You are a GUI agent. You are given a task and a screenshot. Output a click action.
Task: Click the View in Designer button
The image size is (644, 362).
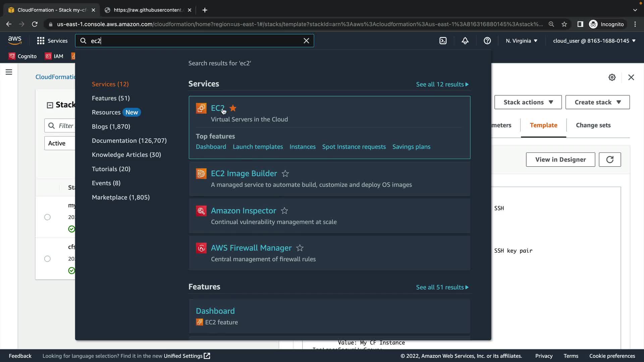(x=560, y=160)
